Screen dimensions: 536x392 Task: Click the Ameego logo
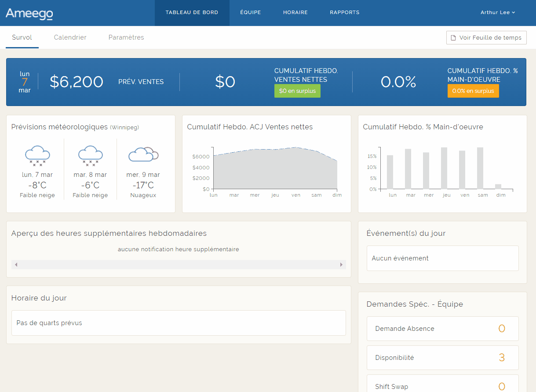[29, 13]
